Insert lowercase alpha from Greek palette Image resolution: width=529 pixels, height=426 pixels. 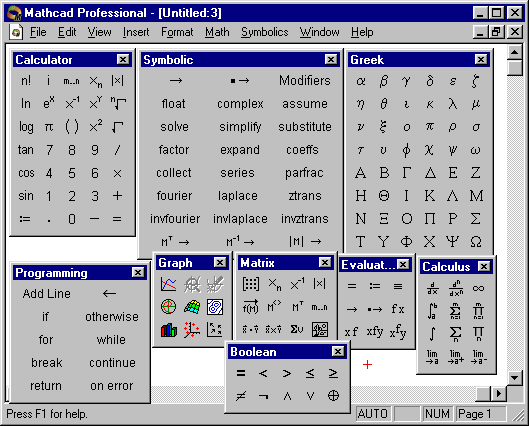(x=361, y=81)
